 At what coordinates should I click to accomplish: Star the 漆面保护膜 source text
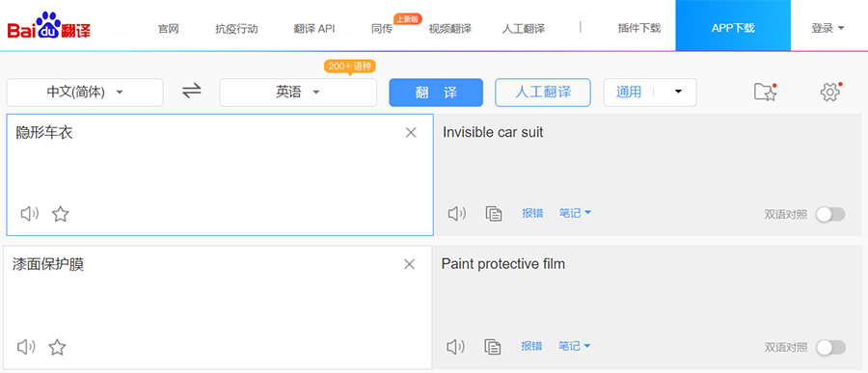coord(57,347)
